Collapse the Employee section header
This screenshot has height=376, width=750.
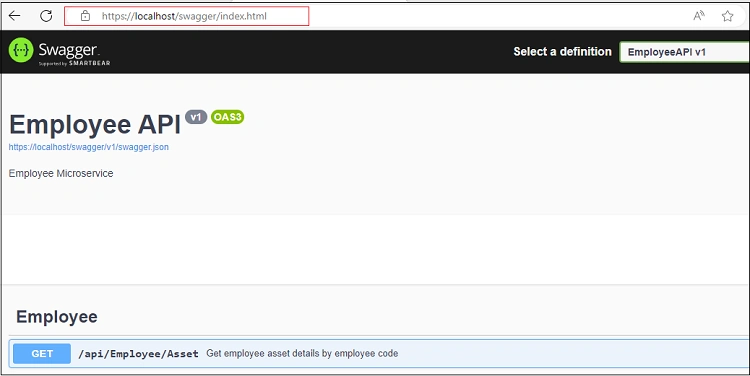[x=56, y=317]
